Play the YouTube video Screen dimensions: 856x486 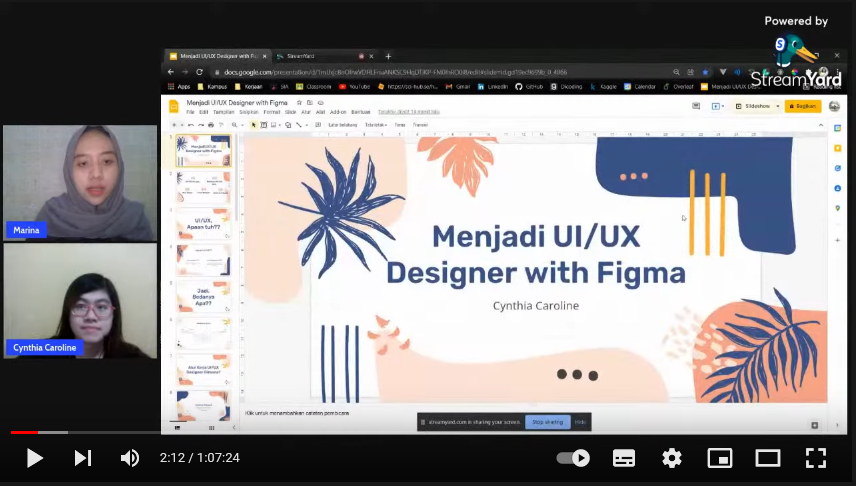pyautogui.click(x=34, y=458)
